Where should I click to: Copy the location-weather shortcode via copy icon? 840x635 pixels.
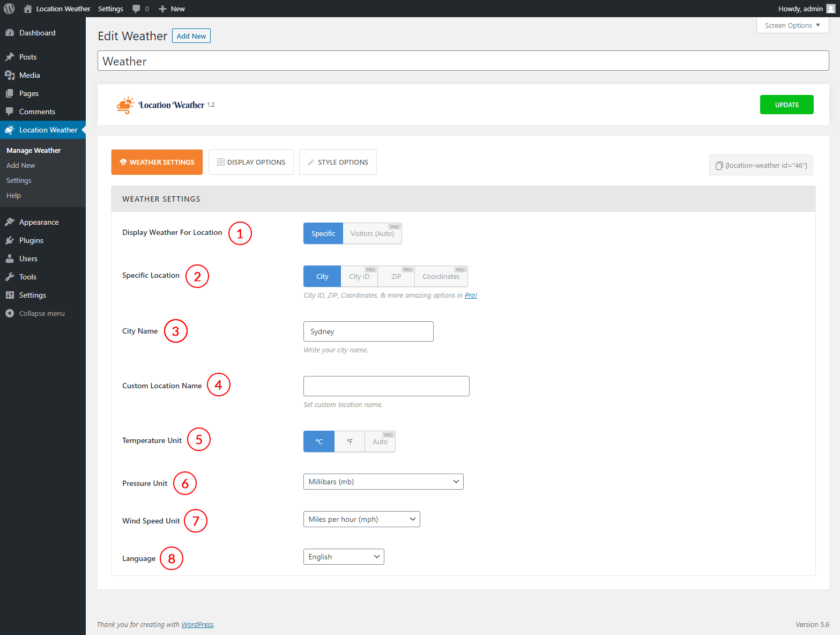[x=719, y=166]
